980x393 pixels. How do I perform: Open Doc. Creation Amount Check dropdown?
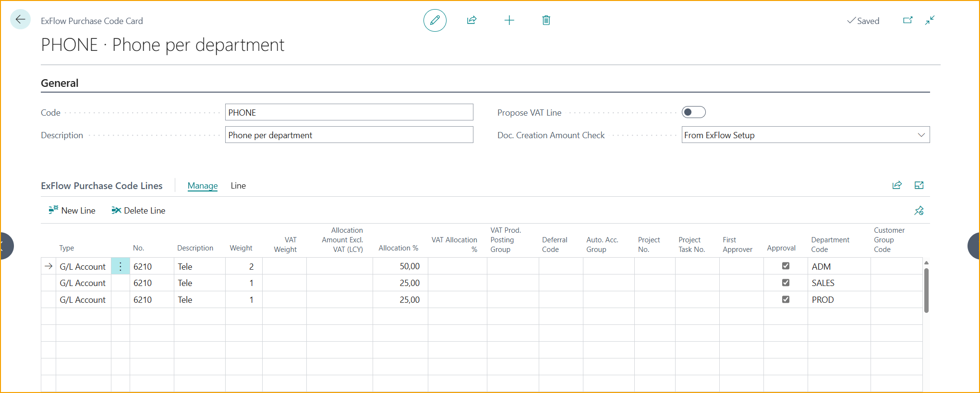pos(920,135)
